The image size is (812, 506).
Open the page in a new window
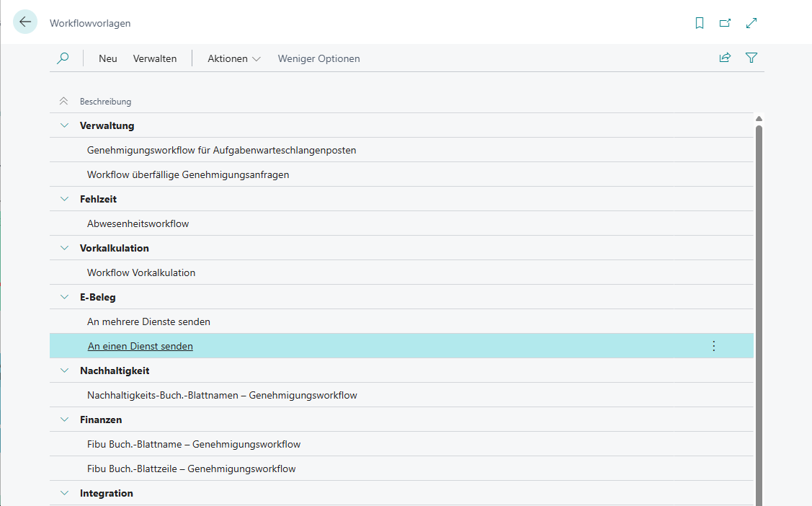pos(725,22)
